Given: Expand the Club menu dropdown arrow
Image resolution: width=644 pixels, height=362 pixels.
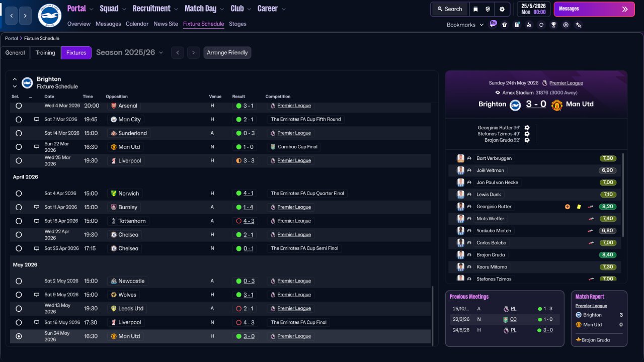Looking at the screenshot, I should [x=249, y=9].
